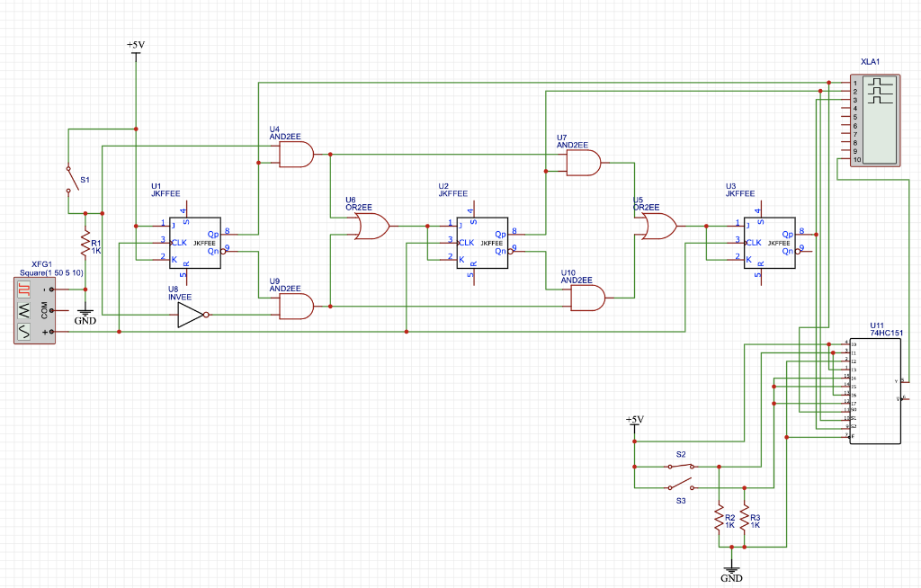Select the U6 OR gate symbol

pyautogui.click(x=371, y=227)
